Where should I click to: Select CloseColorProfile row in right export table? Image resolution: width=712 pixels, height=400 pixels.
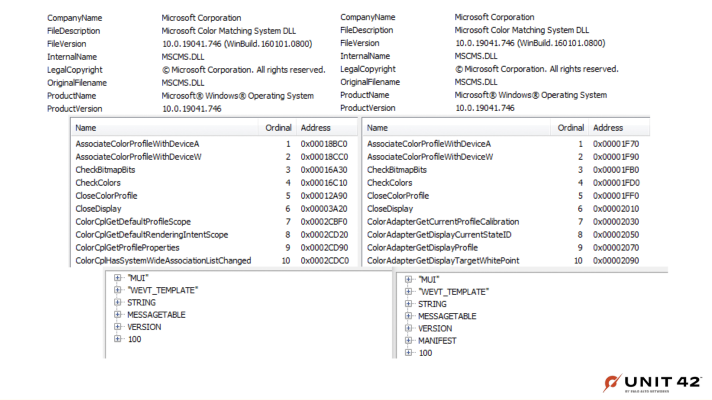point(506,196)
